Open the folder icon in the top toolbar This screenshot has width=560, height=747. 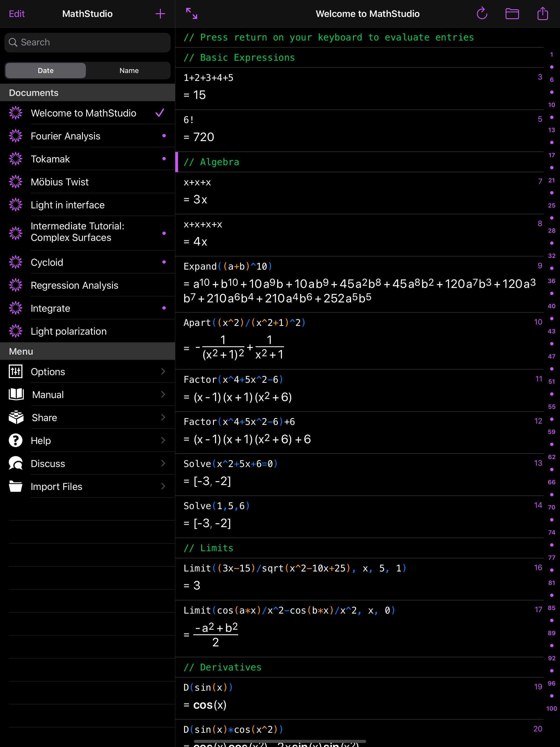[512, 13]
